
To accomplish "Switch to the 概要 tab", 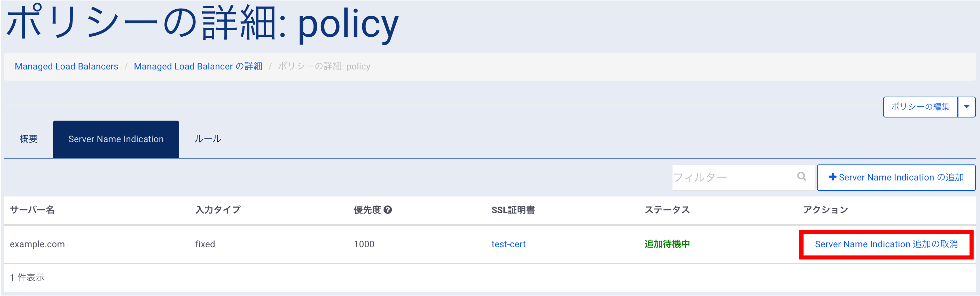I will tap(29, 139).
